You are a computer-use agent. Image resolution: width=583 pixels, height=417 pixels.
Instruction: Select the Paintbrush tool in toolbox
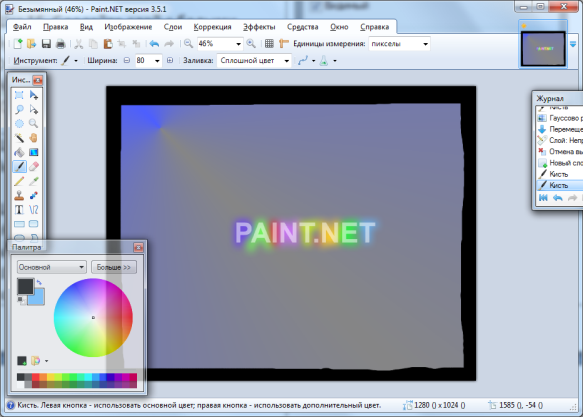[19, 167]
